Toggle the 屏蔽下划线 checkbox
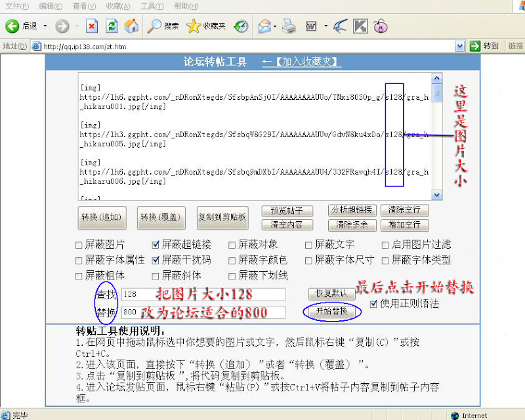Viewport: 525px width, 420px height. click(x=232, y=276)
